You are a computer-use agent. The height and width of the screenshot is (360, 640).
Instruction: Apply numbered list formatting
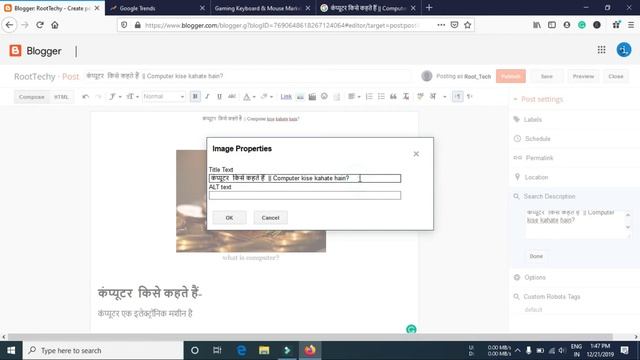coord(369,97)
